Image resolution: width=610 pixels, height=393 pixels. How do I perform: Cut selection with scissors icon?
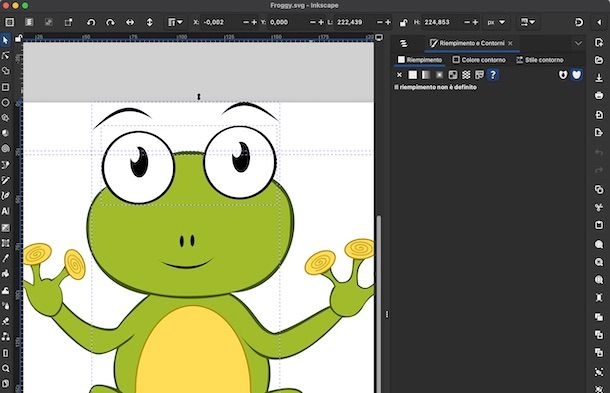point(599,207)
